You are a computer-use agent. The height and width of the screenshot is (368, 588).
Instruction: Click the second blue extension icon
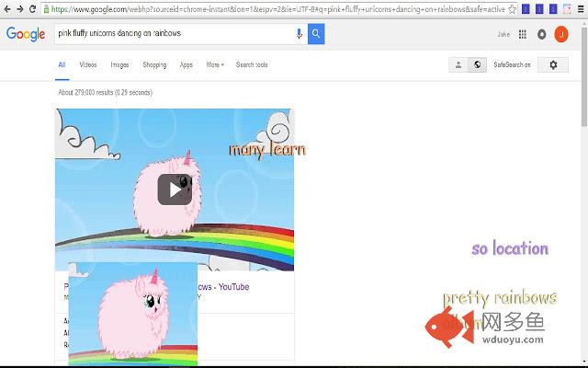539,9
